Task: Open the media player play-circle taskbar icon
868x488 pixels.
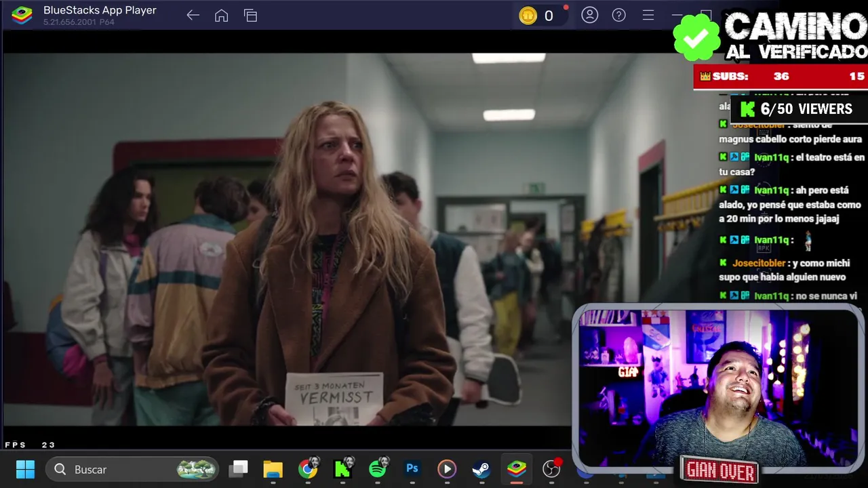Action: [x=446, y=469]
